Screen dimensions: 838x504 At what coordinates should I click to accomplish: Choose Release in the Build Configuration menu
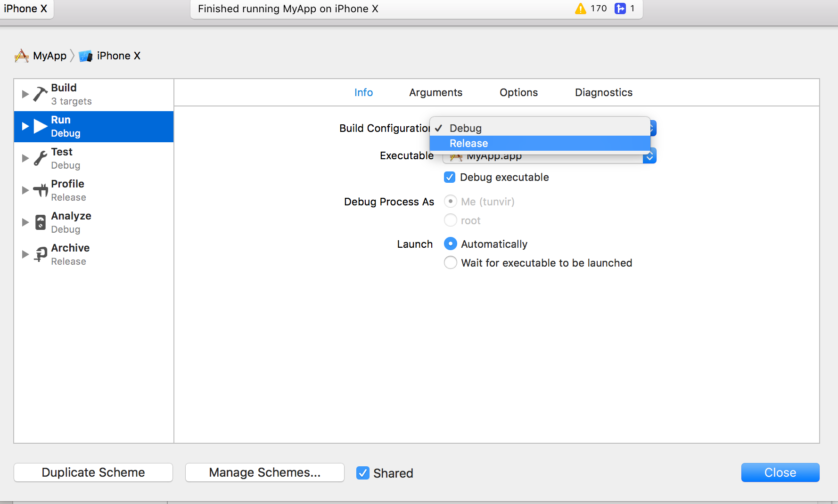click(540, 143)
